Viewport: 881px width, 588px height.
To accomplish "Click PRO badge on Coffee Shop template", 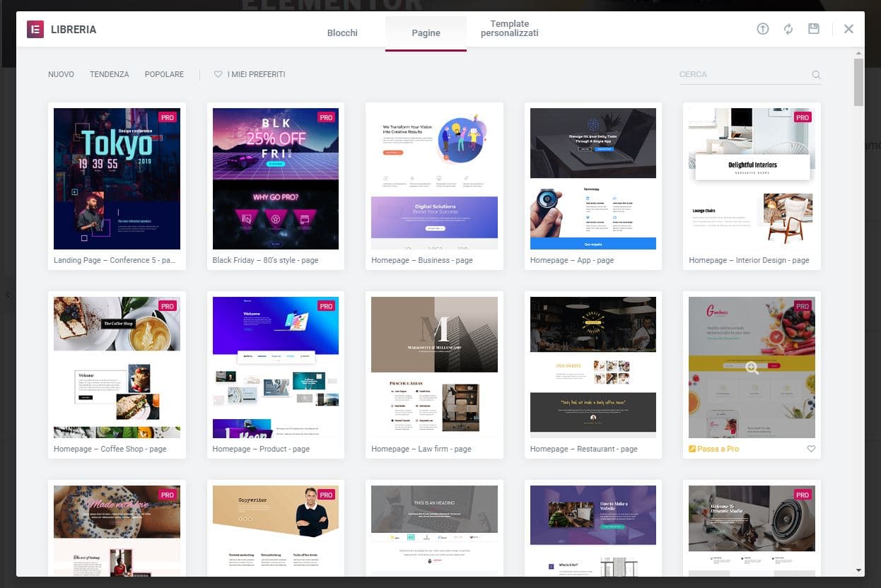I will [x=167, y=306].
